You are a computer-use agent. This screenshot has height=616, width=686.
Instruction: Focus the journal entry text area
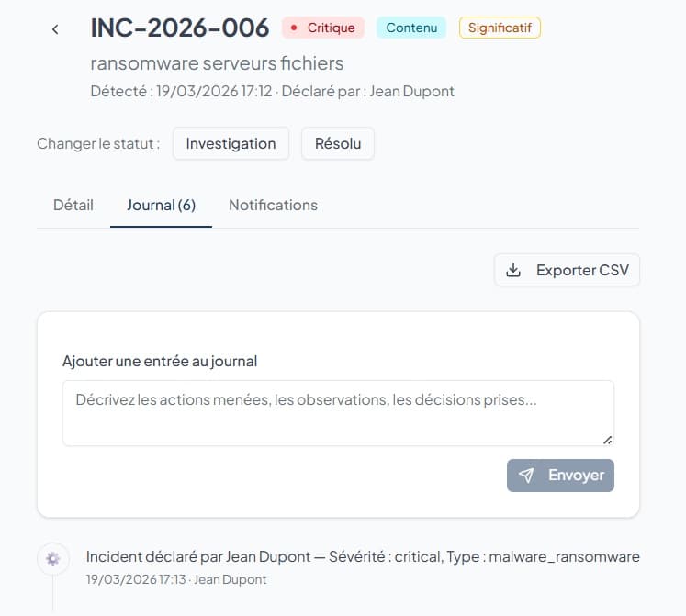click(337, 412)
